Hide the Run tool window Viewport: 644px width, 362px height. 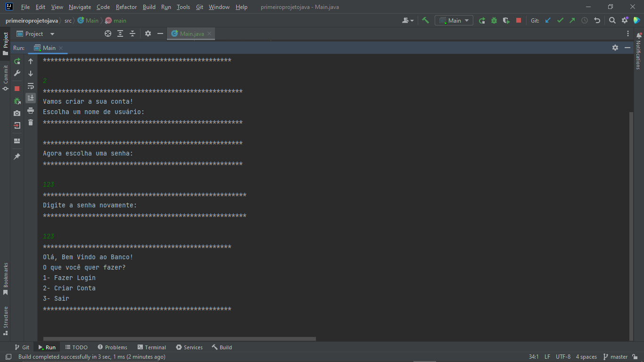627,48
